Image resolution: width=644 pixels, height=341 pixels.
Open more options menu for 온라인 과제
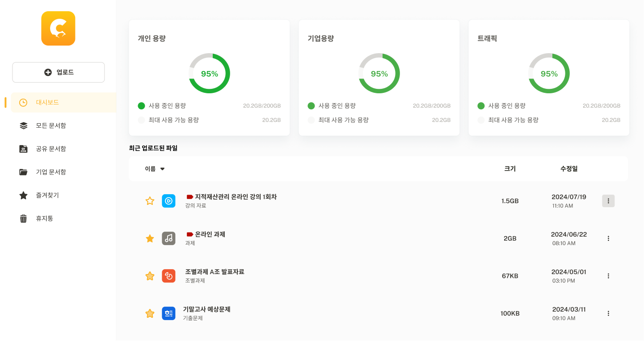point(608,238)
